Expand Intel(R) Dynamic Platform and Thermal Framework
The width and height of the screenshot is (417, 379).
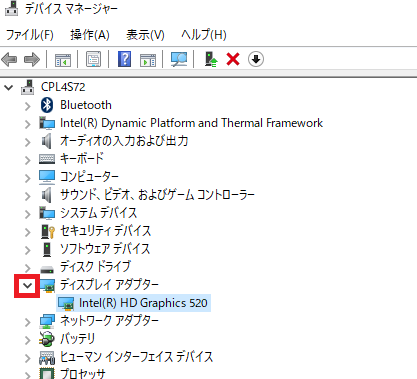coord(28,124)
